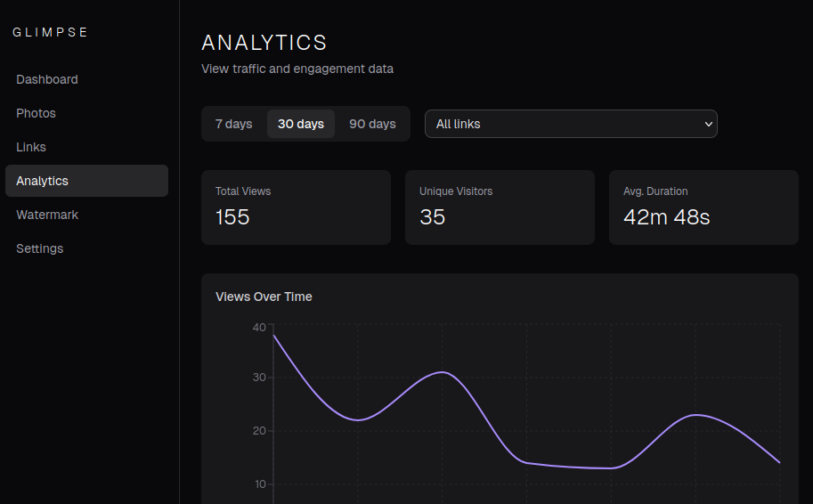Click the GLIMPSE logo in the sidebar

click(x=51, y=32)
